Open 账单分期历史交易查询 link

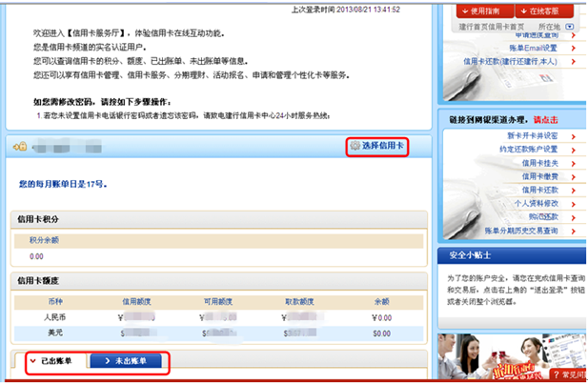519,230
